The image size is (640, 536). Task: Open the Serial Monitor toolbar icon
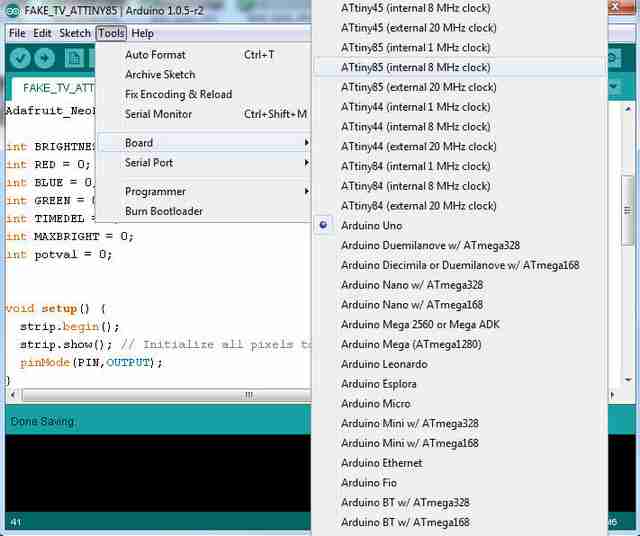click(x=613, y=58)
